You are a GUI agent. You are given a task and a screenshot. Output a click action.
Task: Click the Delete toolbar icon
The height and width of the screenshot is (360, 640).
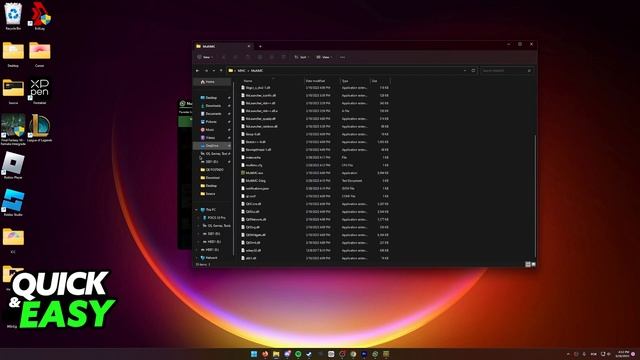[283, 57]
